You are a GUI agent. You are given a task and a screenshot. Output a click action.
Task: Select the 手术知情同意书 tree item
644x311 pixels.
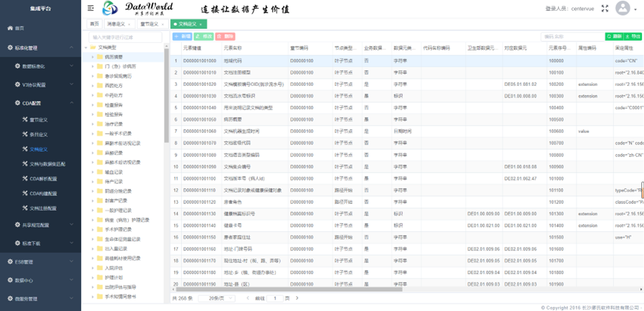121,297
